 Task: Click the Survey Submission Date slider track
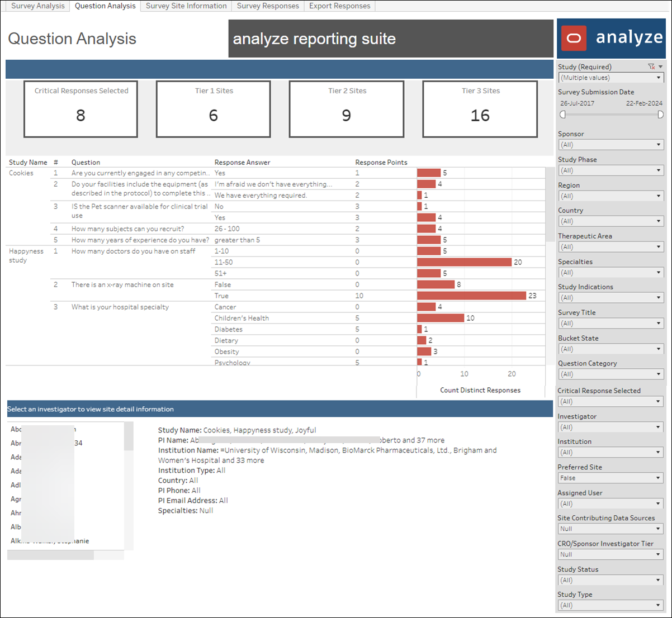click(612, 115)
